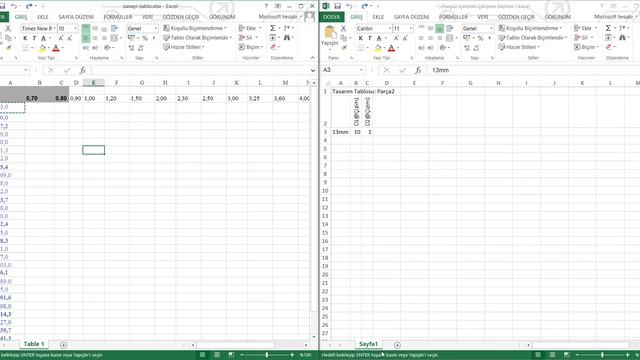Open Microsoft hesabı menu in sanayi-tablo window

click(x=280, y=17)
